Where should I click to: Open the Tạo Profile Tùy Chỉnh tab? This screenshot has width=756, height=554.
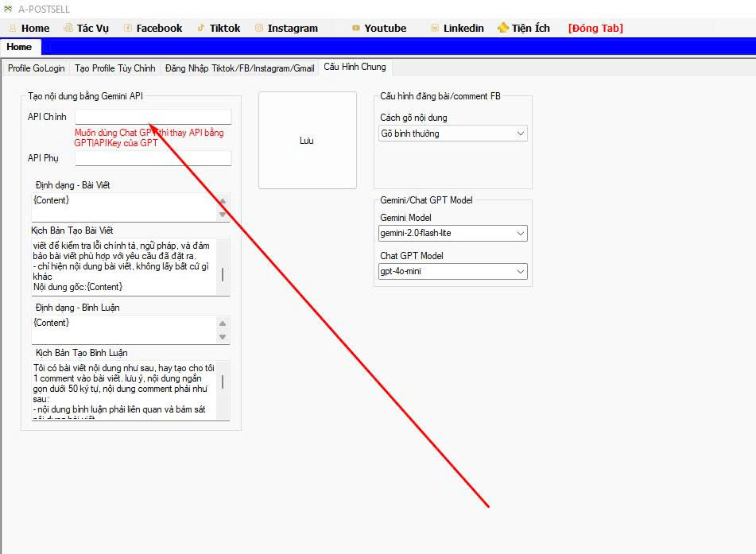point(114,68)
